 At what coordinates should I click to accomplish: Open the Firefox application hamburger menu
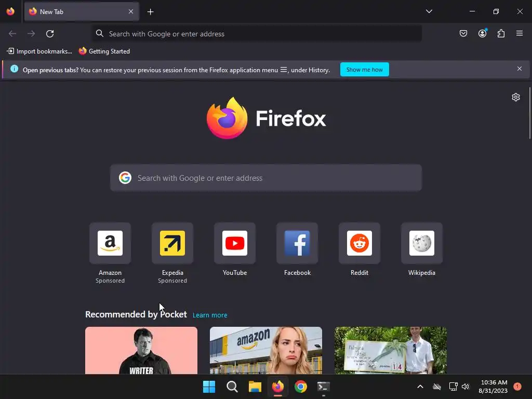pyautogui.click(x=520, y=33)
